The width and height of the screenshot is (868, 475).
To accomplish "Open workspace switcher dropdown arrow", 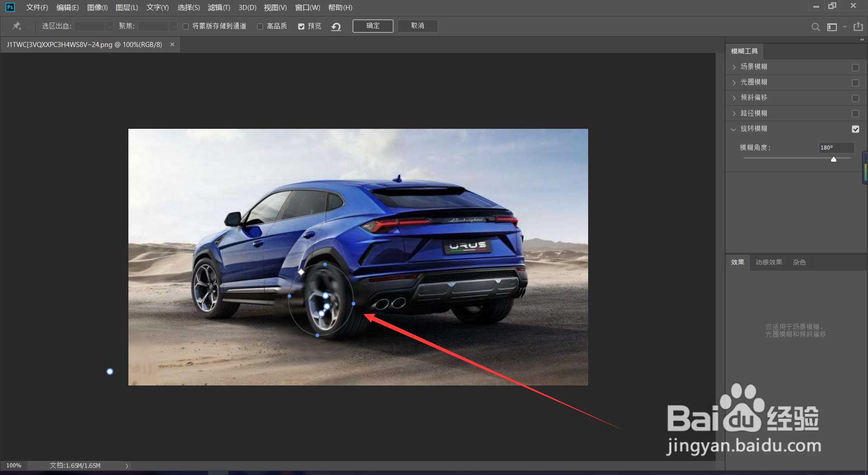I will pyautogui.click(x=844, y=27).
